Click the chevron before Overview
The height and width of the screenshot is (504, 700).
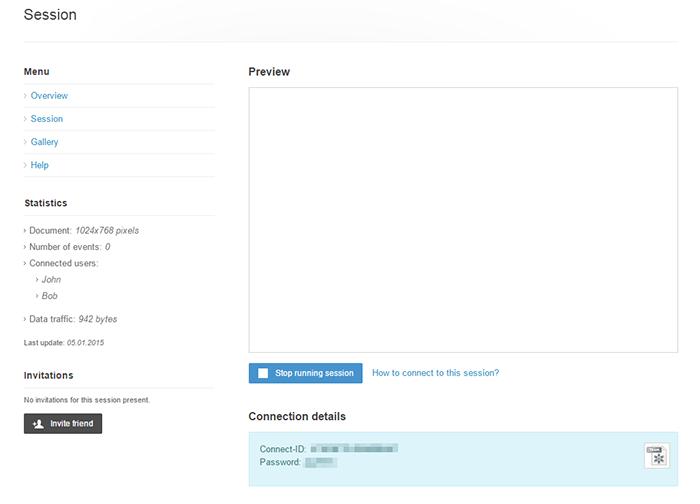tap(25, 96)
